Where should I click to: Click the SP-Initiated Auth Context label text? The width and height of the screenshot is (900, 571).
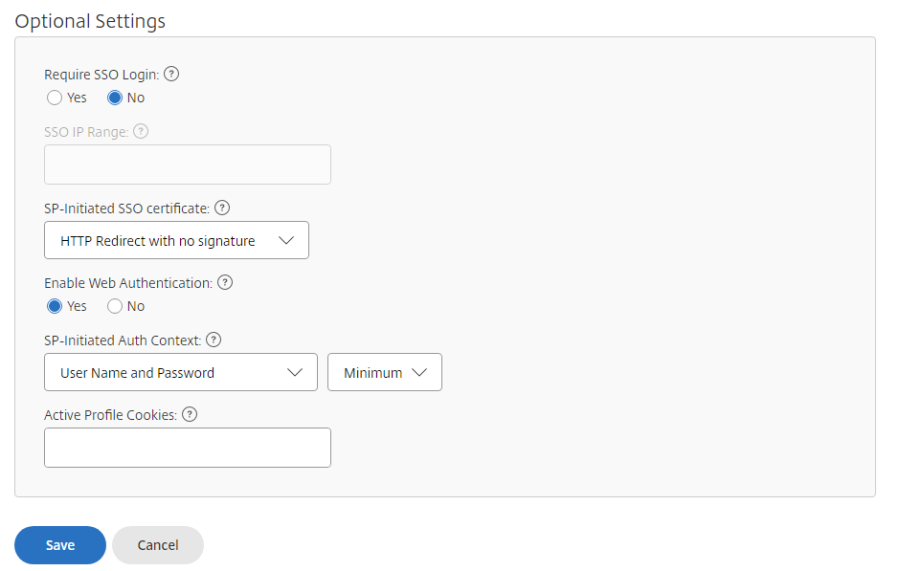122,341
